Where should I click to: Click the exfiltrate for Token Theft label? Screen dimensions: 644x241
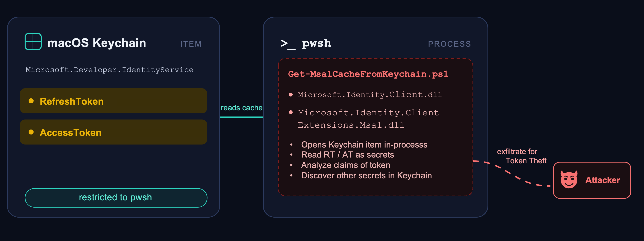coord(522,156)
